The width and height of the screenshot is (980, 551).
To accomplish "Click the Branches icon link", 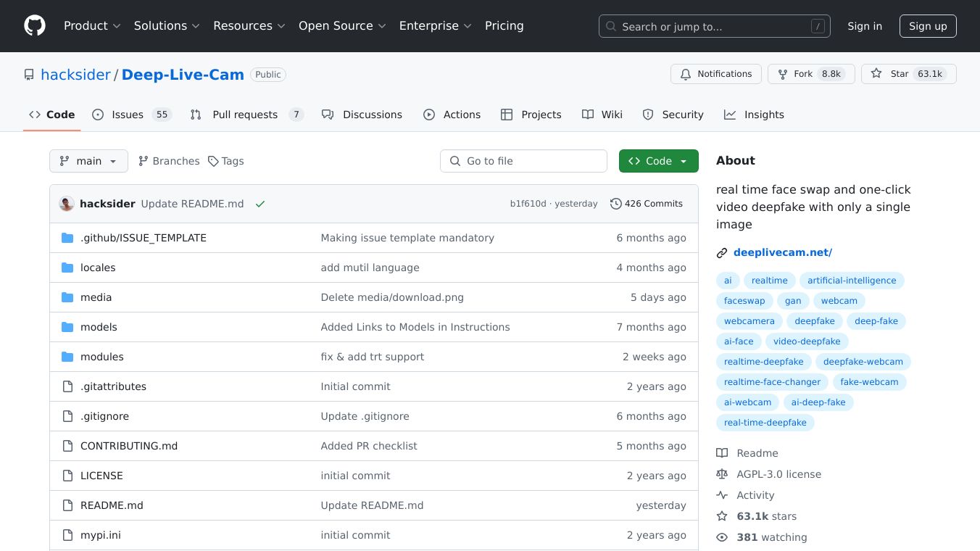I will (144, 161).
